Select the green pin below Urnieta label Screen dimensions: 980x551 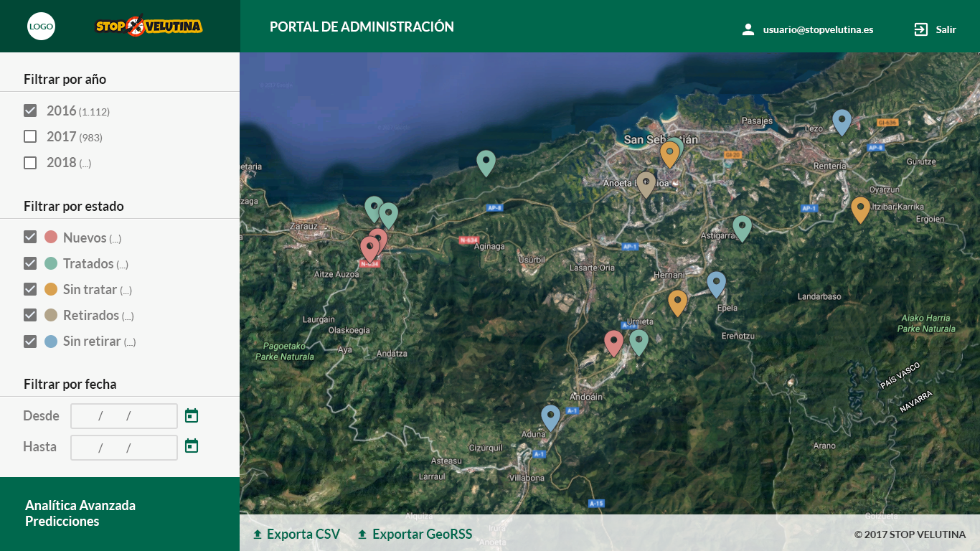tap(639, 342)
